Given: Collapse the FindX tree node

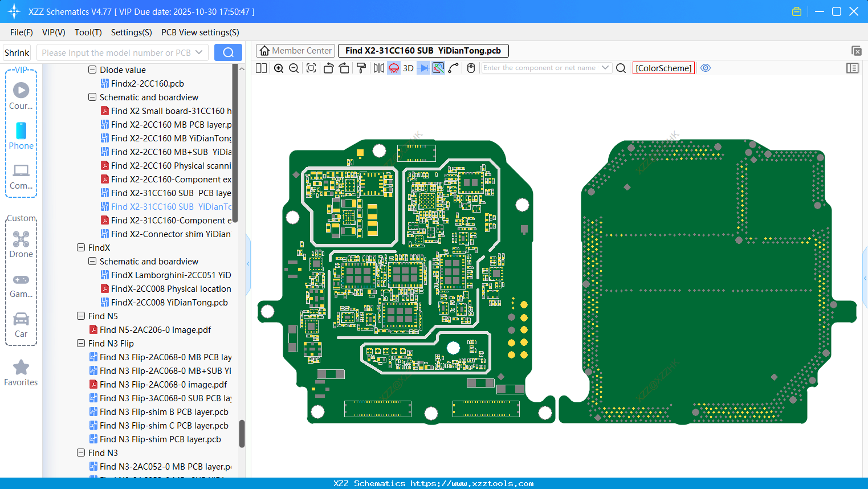Looking at the screenshot, I should point(81,248).
